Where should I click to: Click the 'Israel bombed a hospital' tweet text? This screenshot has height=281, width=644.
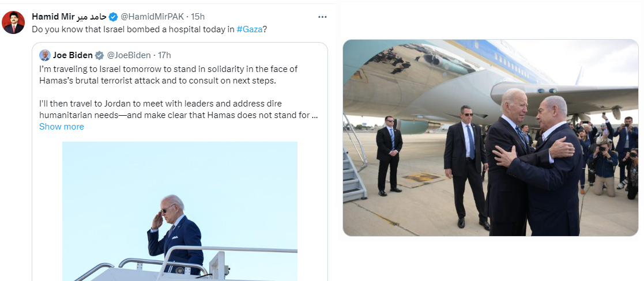click(133, 29)
